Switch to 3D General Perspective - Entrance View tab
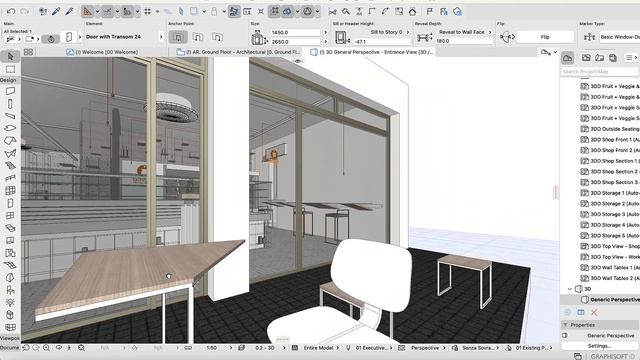Viewport: 640px width, 360px height. pos(371,52)
